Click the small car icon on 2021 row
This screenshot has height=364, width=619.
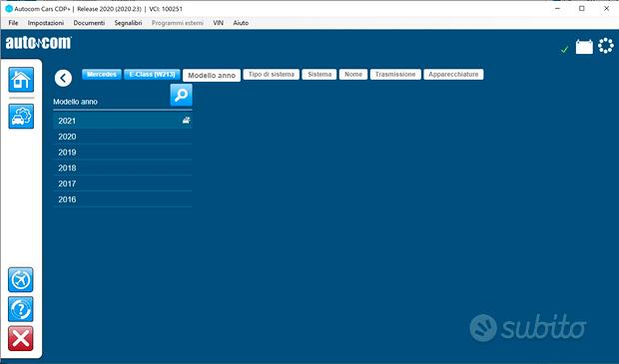[186, 121]
